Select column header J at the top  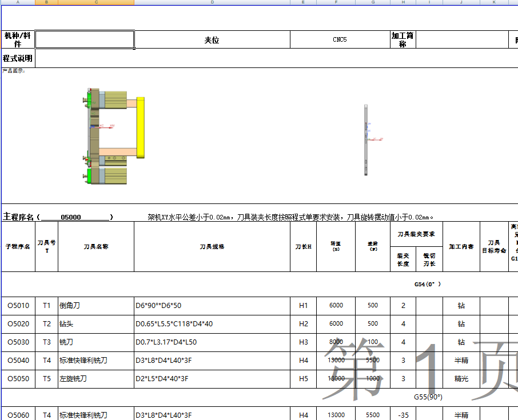[x=461, y=2]
